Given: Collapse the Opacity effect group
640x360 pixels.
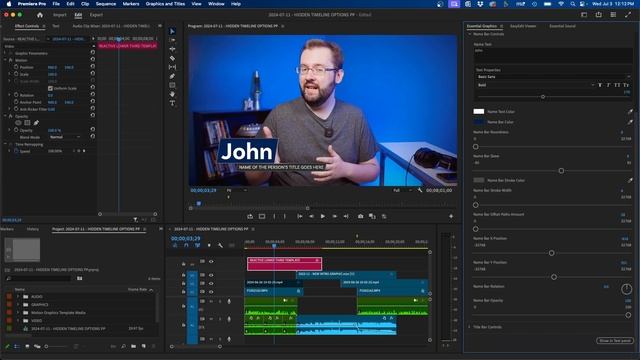Looking at the screenshot, I should pos(5,116).
